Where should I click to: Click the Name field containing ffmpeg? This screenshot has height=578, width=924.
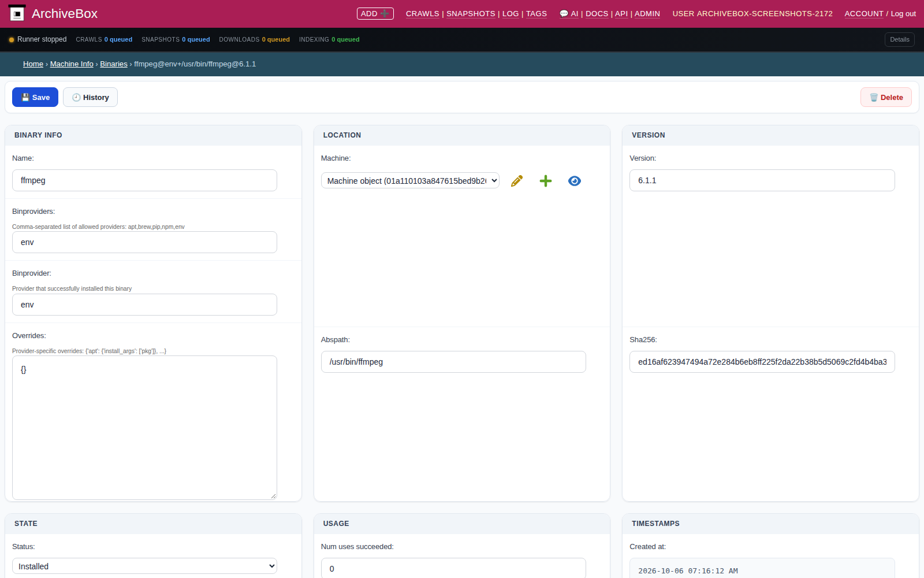click(x=144, y=180)
